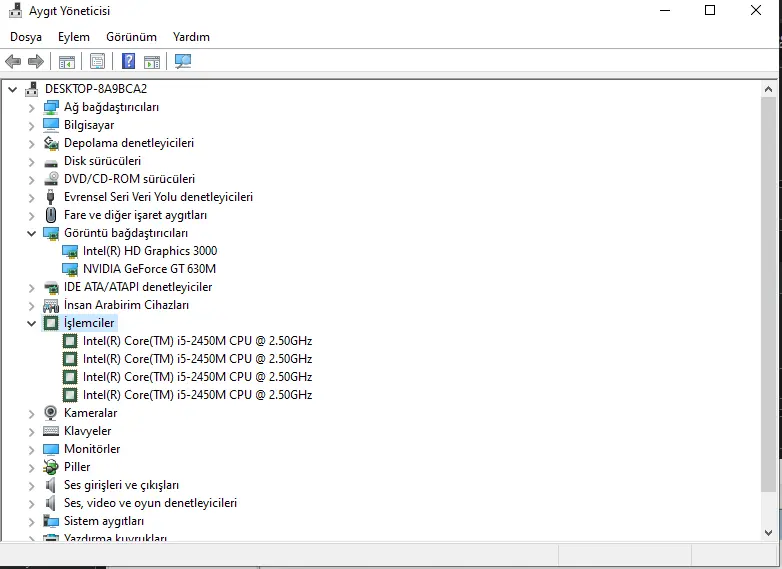Click the İnsan Arabirim Cihazları icon
The width and height of the screenshot is (782, 569).
point(51,305)
